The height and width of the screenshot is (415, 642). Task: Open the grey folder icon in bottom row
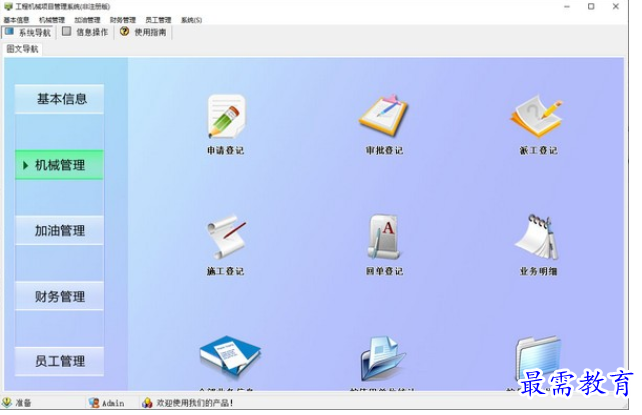[538, 357]
